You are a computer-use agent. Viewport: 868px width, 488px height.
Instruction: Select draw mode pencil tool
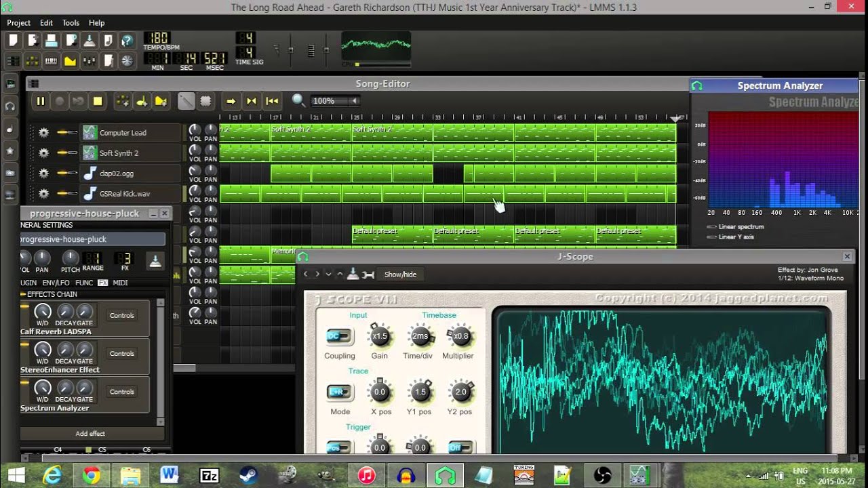186,101
